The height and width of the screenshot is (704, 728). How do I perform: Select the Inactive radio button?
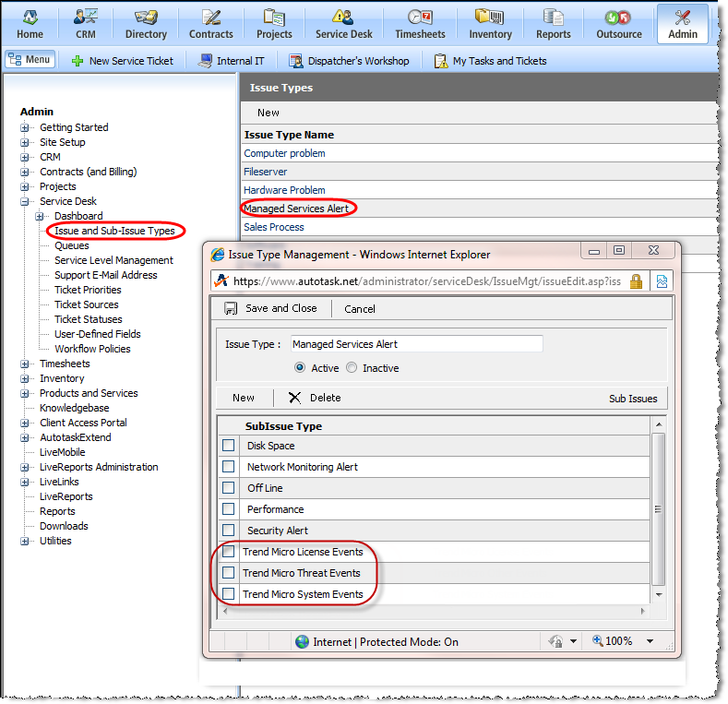(352, 368)
